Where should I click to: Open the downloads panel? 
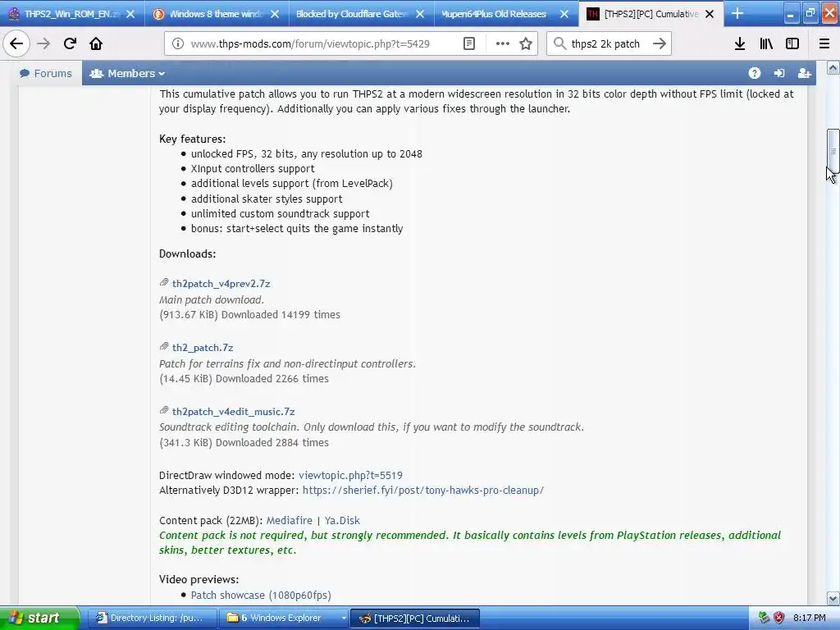pyautogui.click(x=740, y=43)
